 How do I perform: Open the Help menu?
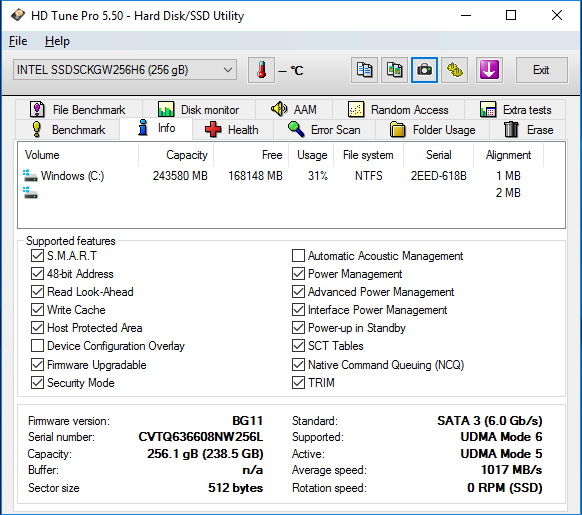(x=57, y=41)
